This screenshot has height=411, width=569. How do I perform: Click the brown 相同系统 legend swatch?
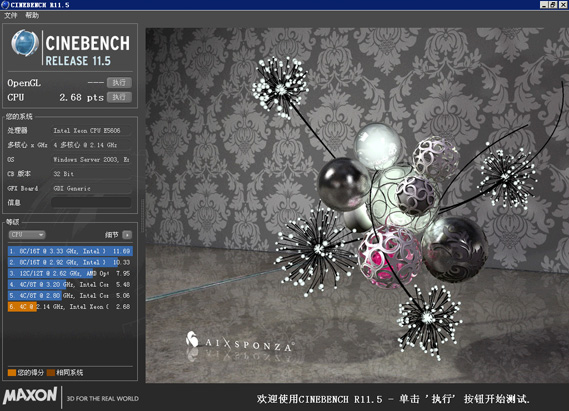(x=51, y=373)
